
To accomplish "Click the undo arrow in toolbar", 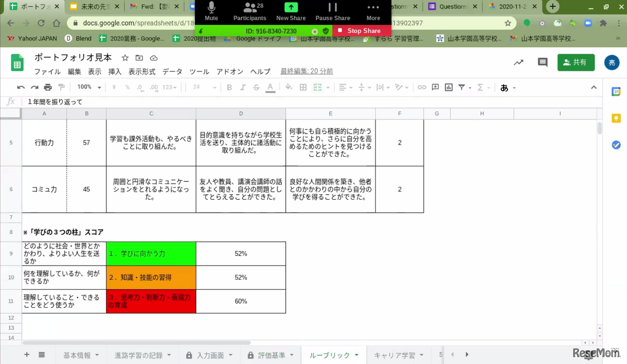I will click(21, 88).
